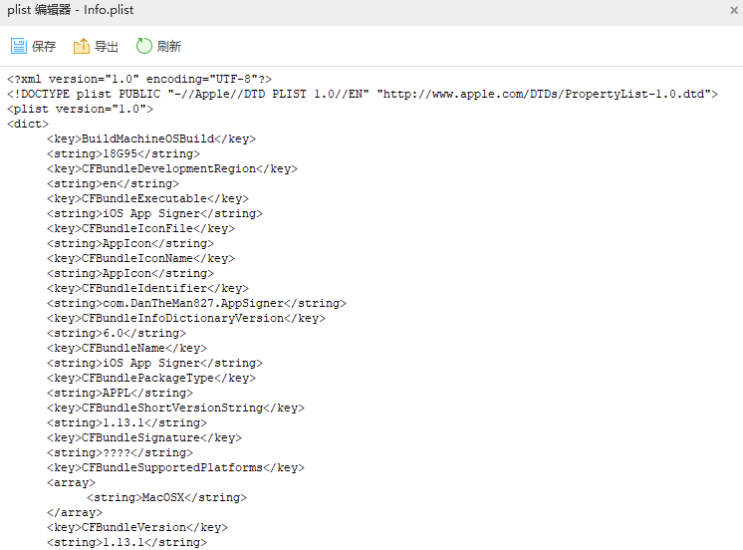
Task: Click the CFBundleShortVersionString key line
Action: click(x=176, y=408)
